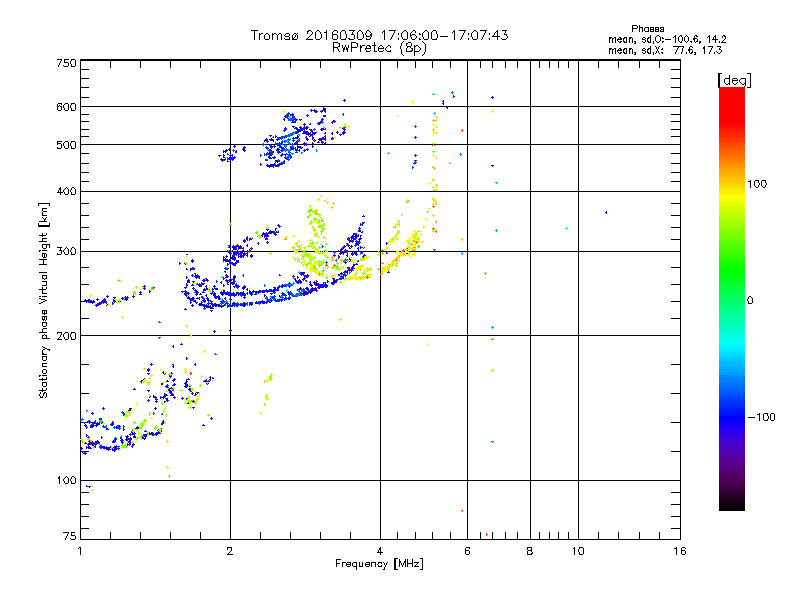Click the y-axis tick label '300'
This screenshot has width=800, height=600.
coord(66,251)
